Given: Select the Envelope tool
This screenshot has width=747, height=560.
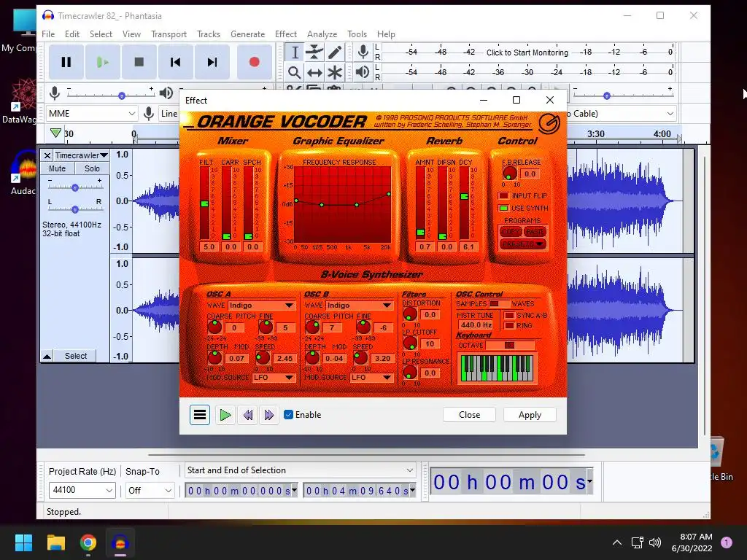Looking at the screenshot, I should [314, 52].
